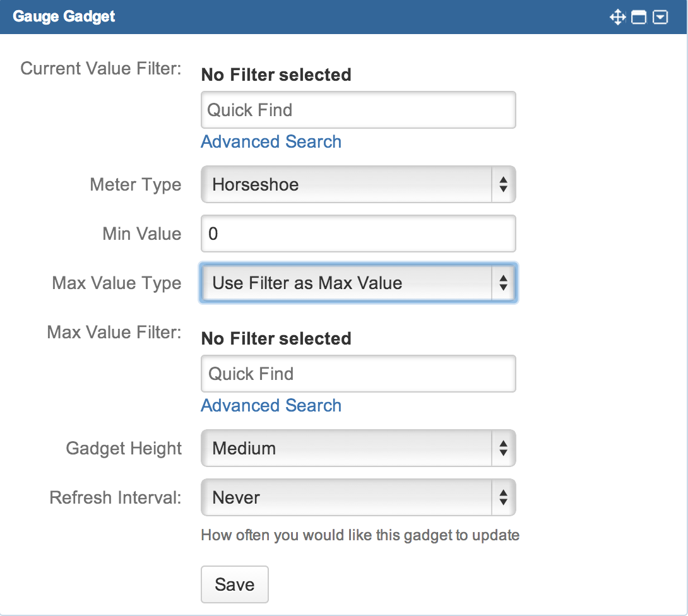Click No Filter selected under Current Value Filter

276,74
